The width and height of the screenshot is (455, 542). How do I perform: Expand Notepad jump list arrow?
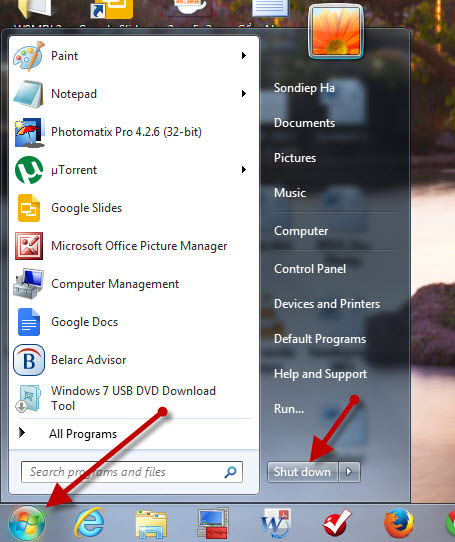(244, 94)
